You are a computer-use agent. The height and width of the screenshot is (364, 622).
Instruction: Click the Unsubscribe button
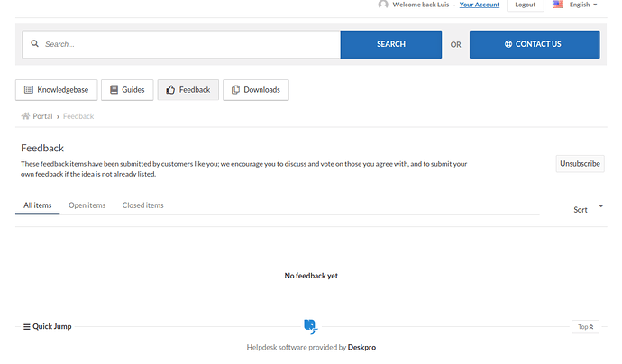pyautogui.click(x=580, y=164)
